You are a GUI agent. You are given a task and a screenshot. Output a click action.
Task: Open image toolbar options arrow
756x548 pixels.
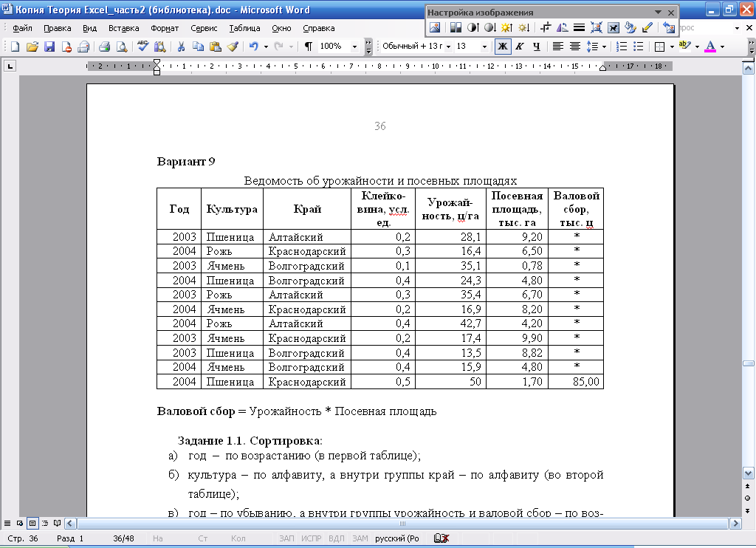pyautogui.click(x=658, y=13)
